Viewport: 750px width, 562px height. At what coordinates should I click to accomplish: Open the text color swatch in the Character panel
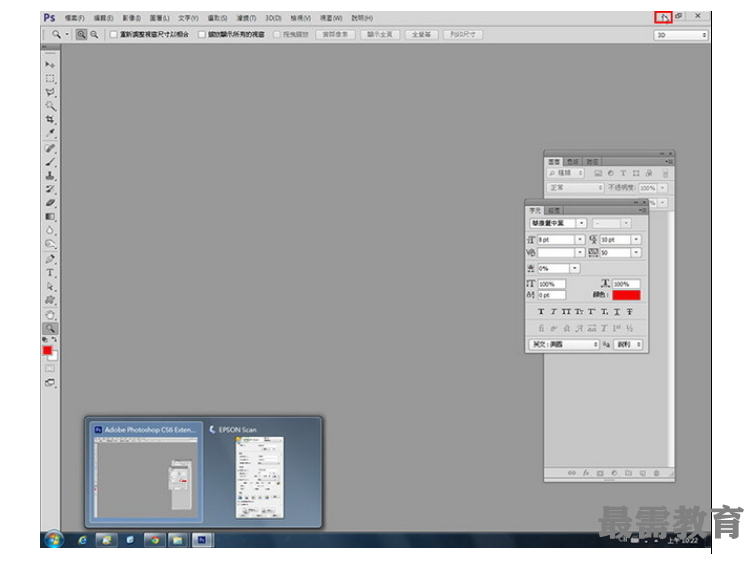(x=626, y=295)
